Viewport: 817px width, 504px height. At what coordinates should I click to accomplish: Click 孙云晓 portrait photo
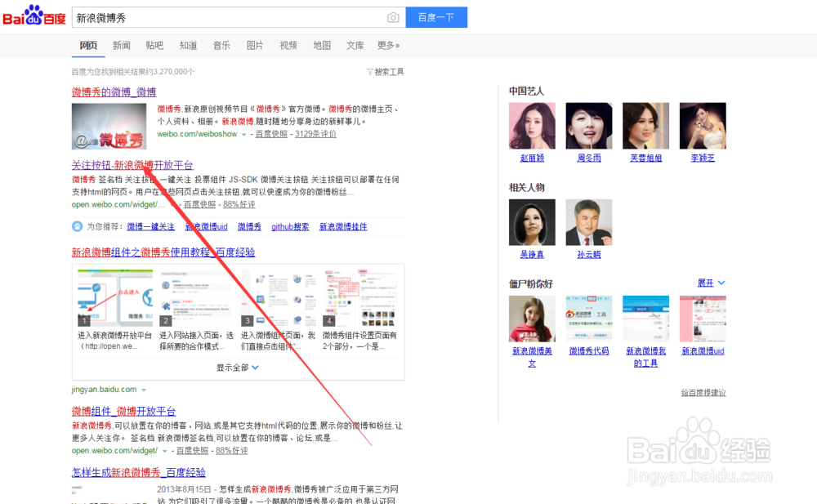point(589,222)
